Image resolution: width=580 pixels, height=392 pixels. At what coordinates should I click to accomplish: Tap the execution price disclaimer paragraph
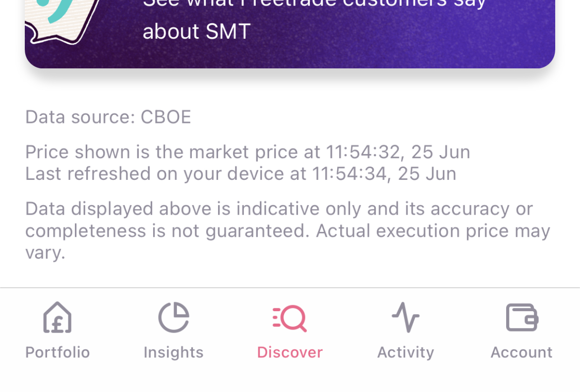click(288, 230)
